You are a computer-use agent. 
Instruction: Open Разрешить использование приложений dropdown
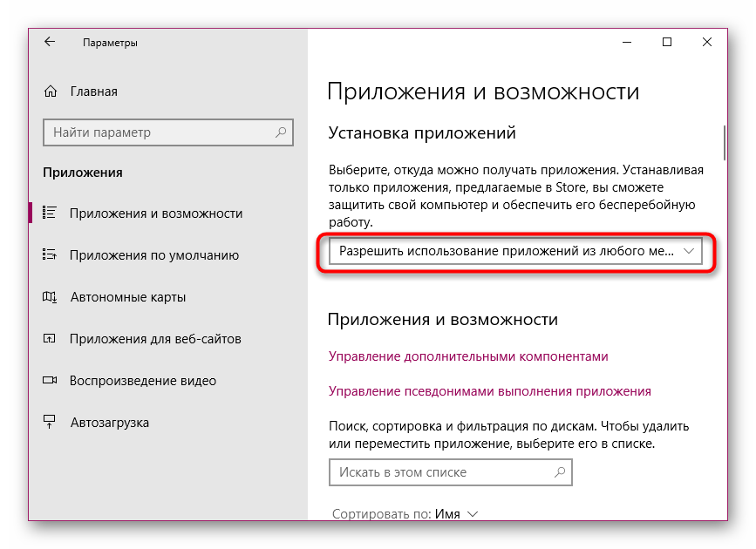pyautogui.click(x=515, y=251)
